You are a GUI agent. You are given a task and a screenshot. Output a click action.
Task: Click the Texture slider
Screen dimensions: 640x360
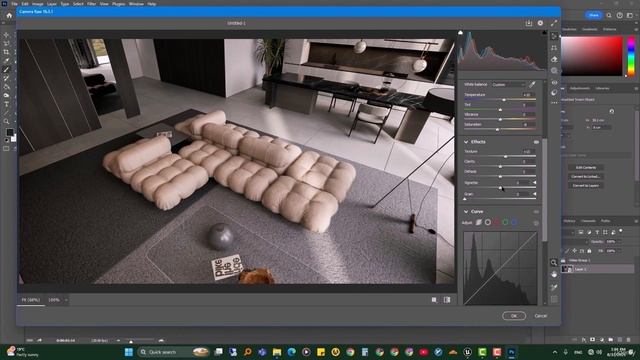click(x=500, y=156)
